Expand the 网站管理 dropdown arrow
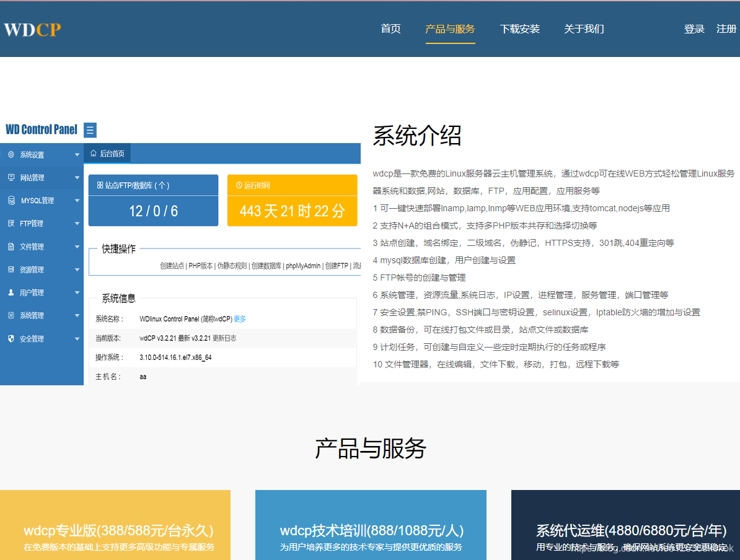Viewport: 740px width, 560px height. [77, 178]
